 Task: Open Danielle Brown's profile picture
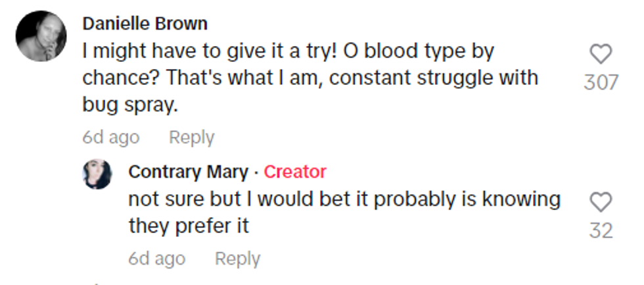[41, 36]
